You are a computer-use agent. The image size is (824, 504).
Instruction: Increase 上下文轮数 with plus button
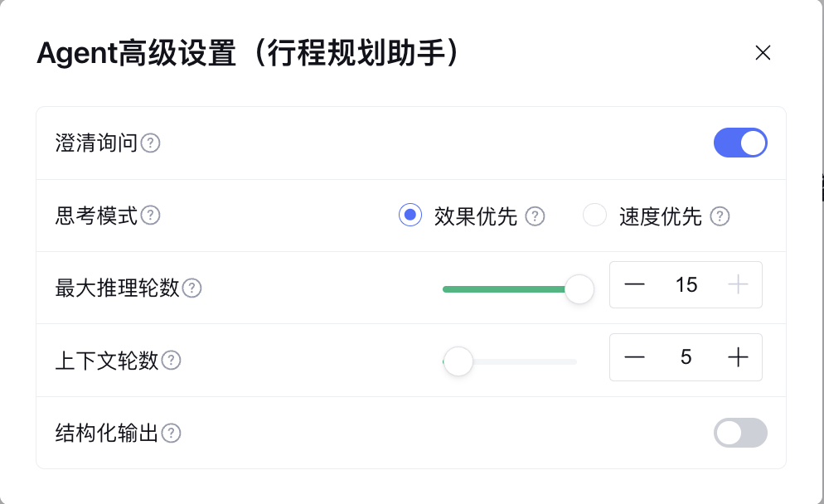click(x=738, y=357)
